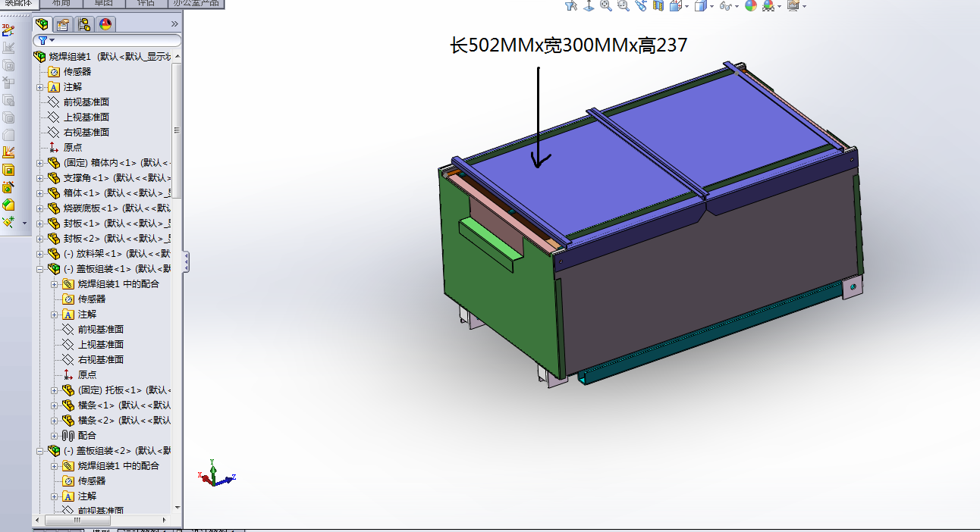Viewport: 980px width, 532px height.
Task: Open the PropertyManager tab
Action: point(63,24)
